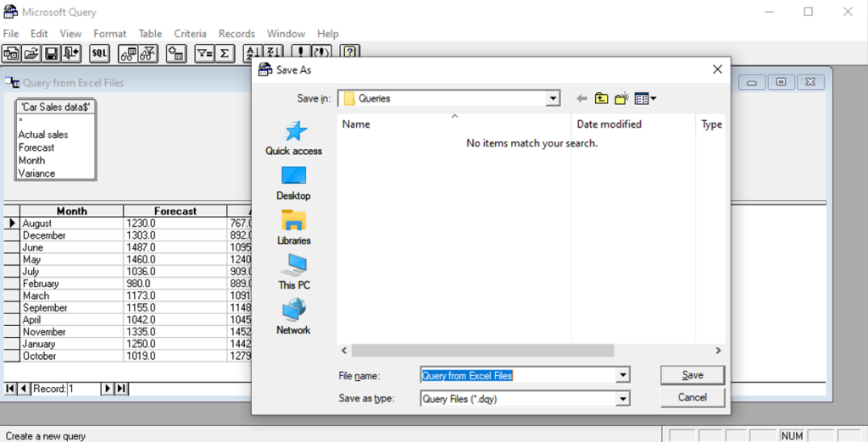Click horizontal scrollbar left arrow
868x442 pixels.
point(344,351)
